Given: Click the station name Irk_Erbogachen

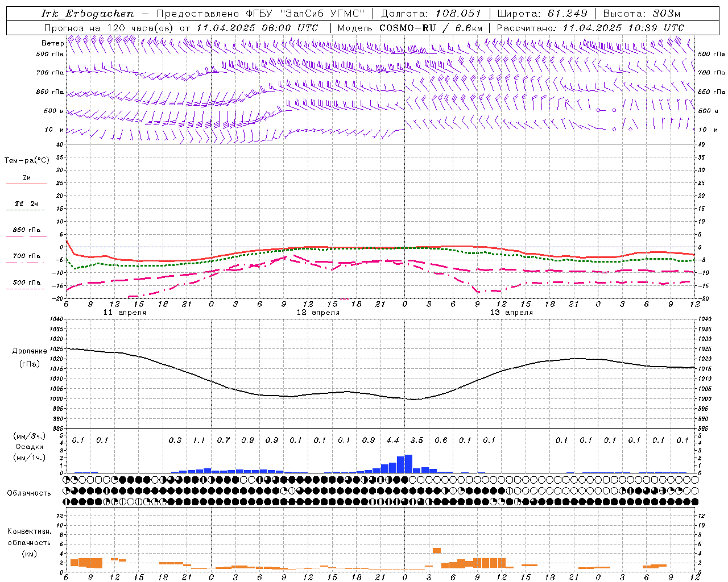Looking at the screenshot, I should (x=88, y=14).
